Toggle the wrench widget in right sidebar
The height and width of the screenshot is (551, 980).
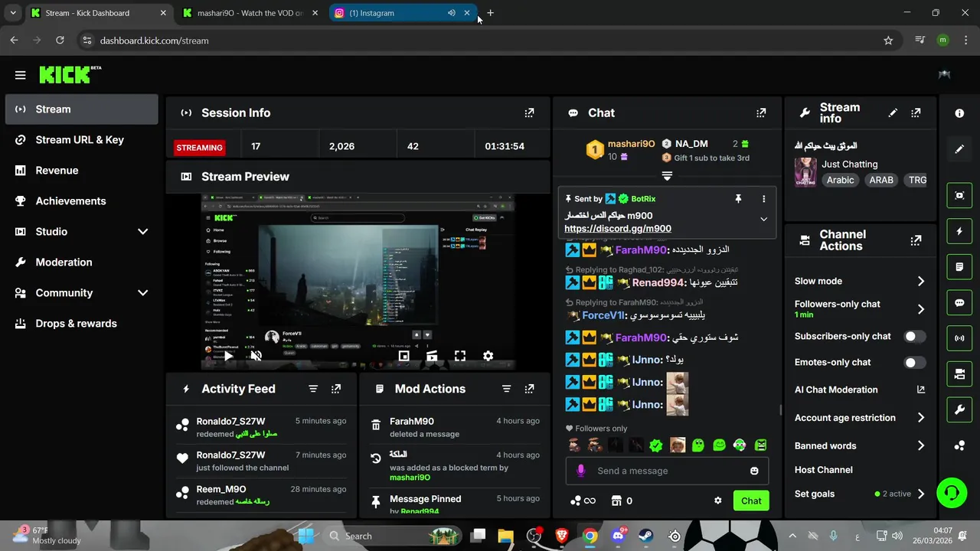tap(959, 409)
